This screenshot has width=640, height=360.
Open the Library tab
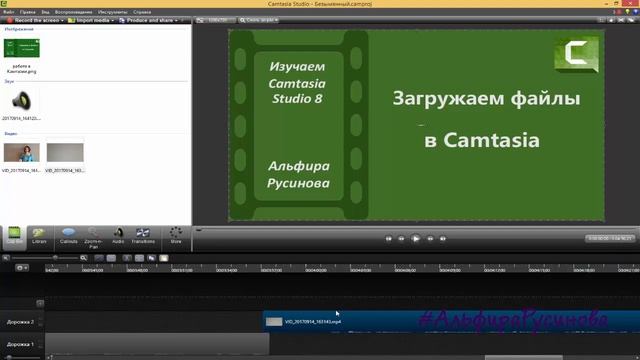(x=39, y=236)
